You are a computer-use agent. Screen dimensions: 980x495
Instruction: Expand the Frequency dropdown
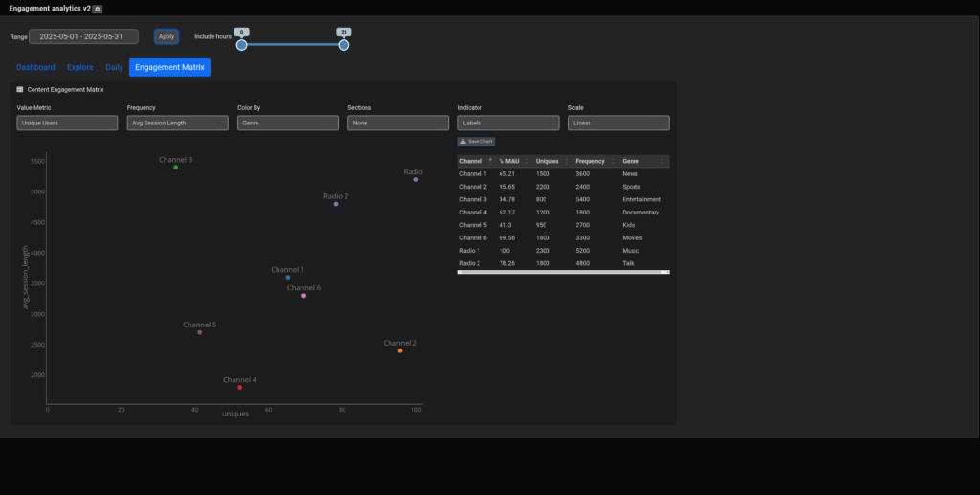coord(177,123)
